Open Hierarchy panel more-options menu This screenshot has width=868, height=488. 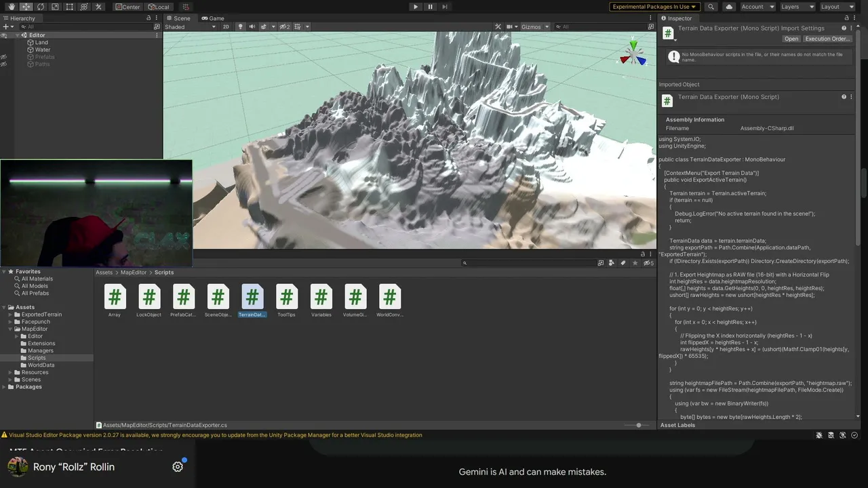tap(158, 18)
